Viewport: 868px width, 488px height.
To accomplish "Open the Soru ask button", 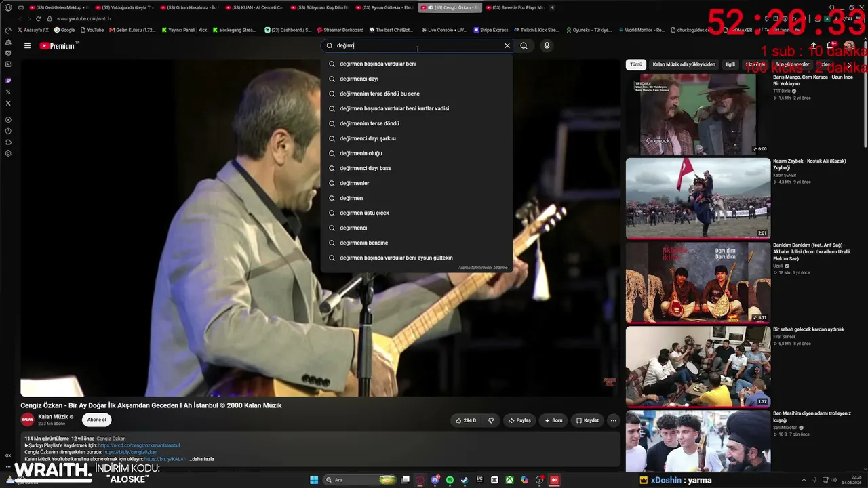I will click(553, 420).
